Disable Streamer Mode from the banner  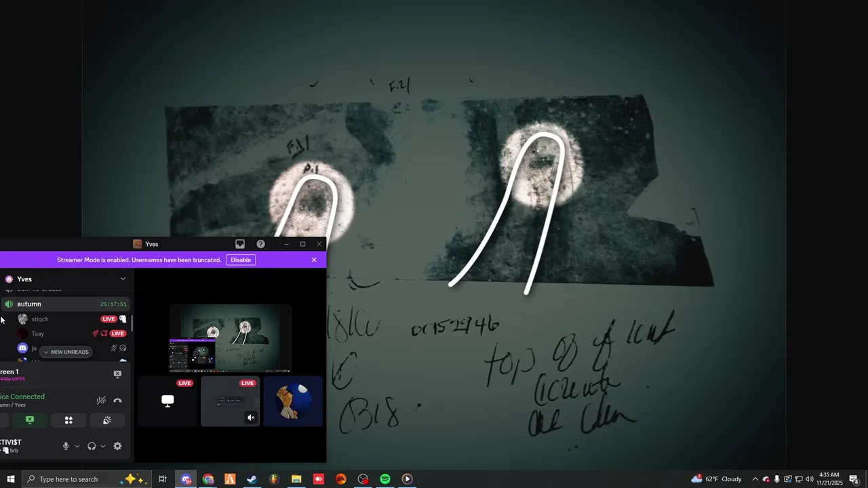pos(241,260)
